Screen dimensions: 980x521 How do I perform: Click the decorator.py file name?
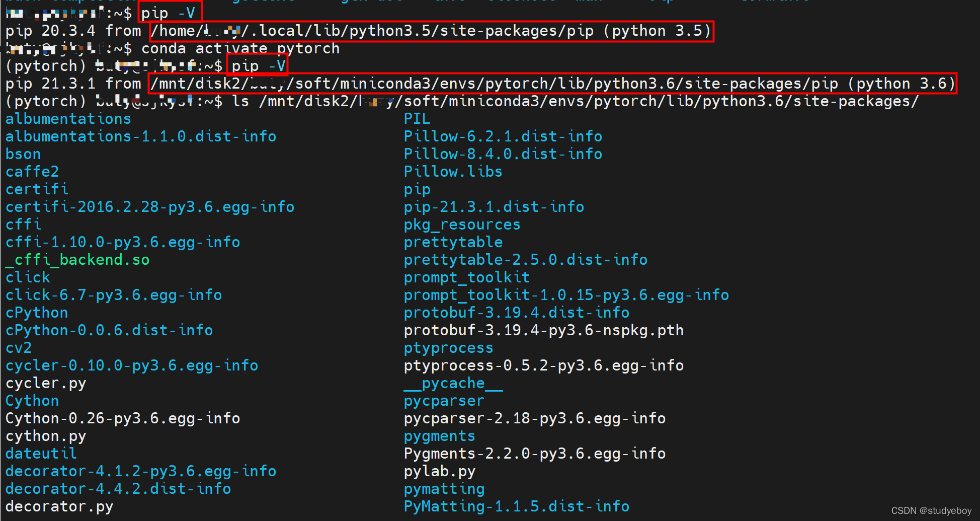point(59,506)
